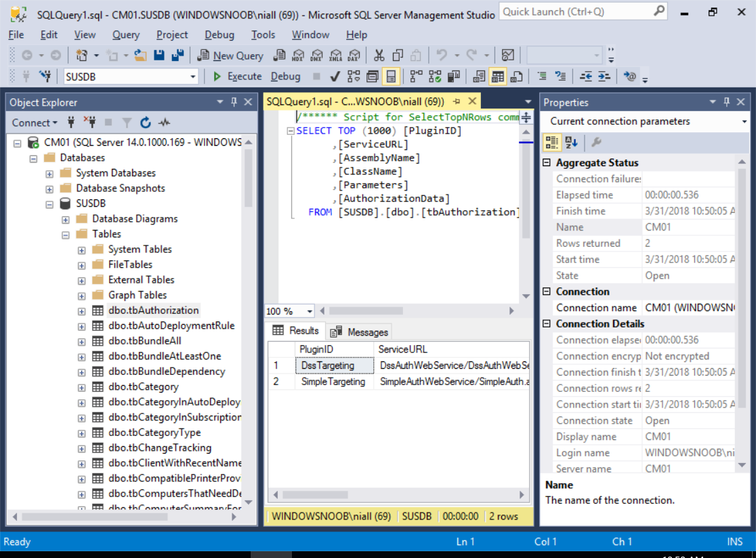Click the Query Options icon
Screen dimensions: 756x558
pyautogui.click(x=372, y=76)
